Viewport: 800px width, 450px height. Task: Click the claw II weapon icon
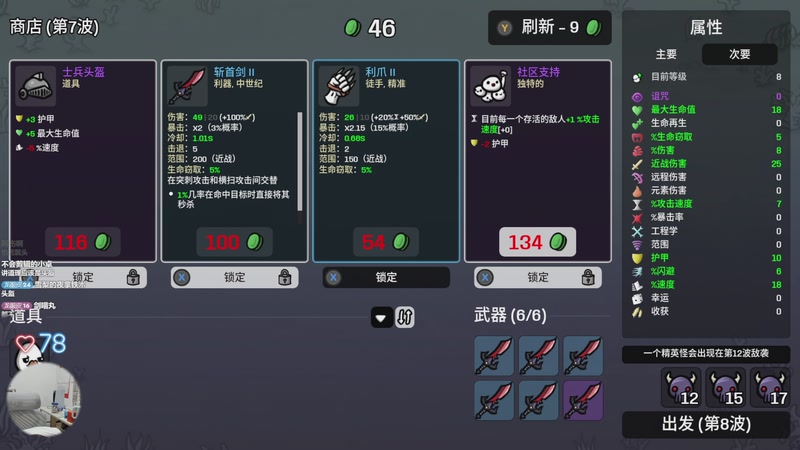click(339, 86)
